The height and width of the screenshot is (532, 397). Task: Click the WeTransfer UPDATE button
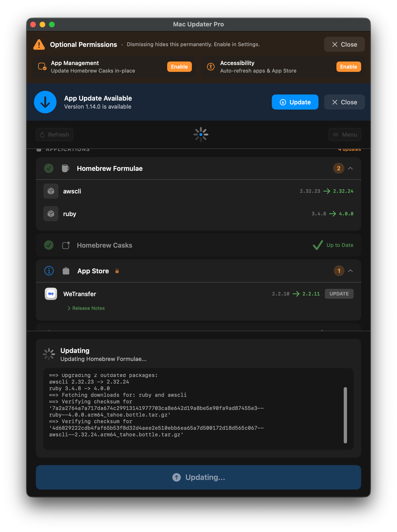point(339,294)
